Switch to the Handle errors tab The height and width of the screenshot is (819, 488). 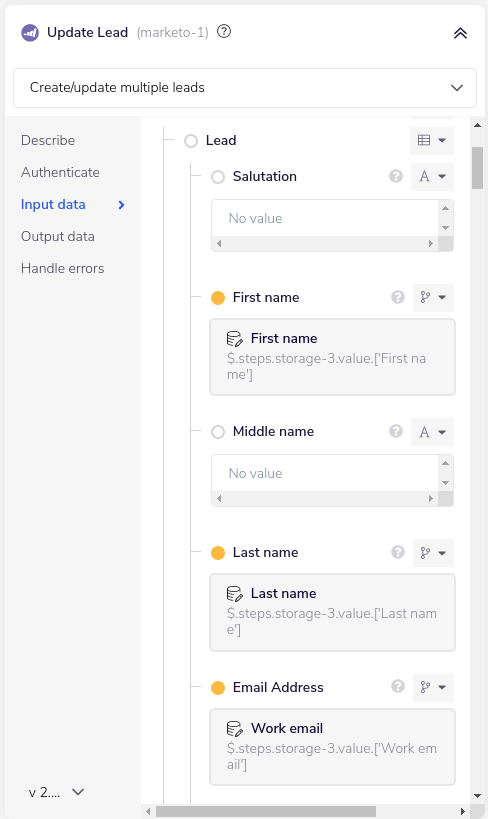click(63, 268)
